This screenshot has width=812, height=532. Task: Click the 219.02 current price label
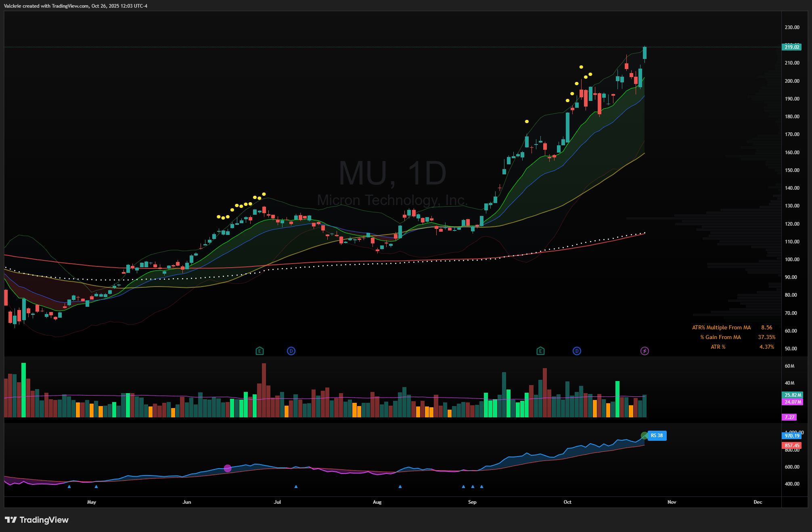pos(792,47)
